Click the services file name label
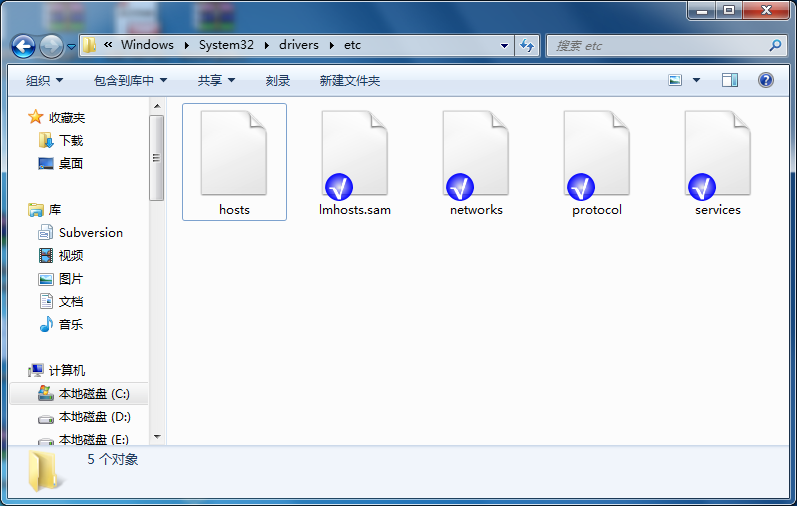Viewport: 797px width, 506px height. coord(718,210)
